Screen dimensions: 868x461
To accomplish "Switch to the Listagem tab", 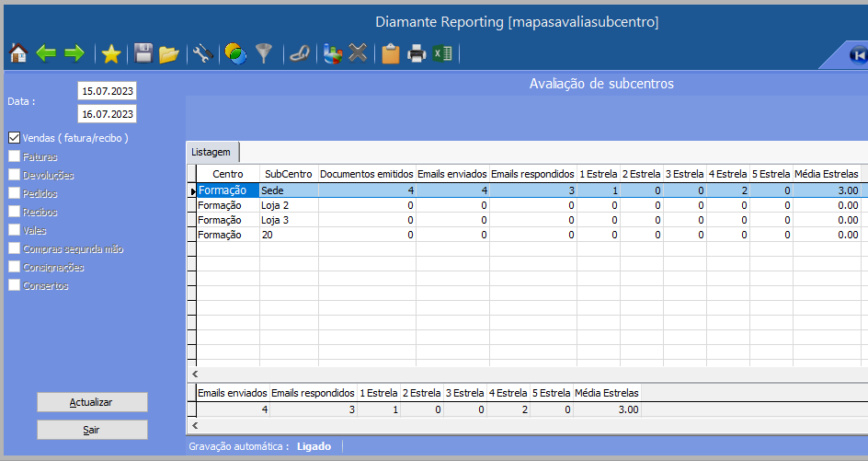I will [x=211, y=152].
